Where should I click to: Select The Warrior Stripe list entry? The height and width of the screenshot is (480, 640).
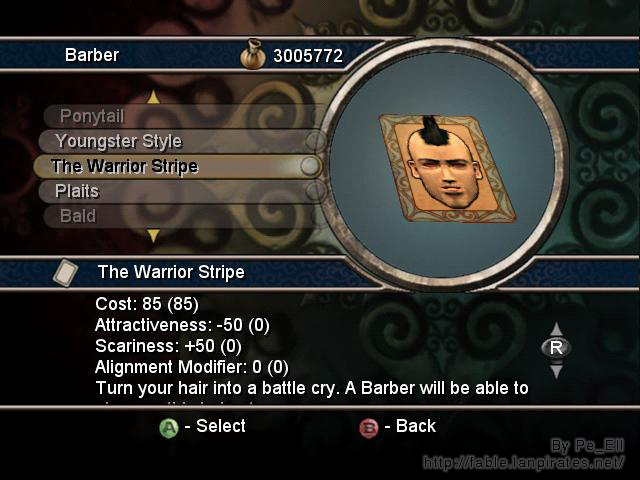pos(178,166)
